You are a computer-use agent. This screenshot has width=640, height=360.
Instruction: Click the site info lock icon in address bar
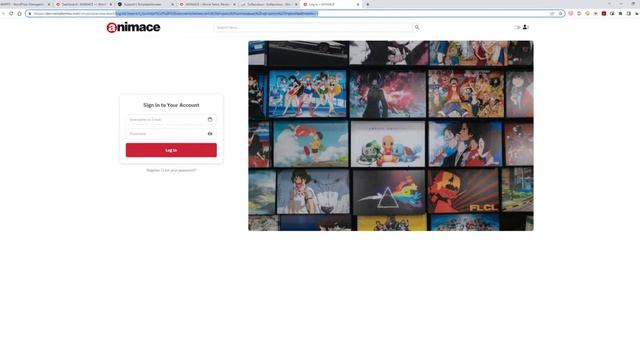(x=30, y=13)
